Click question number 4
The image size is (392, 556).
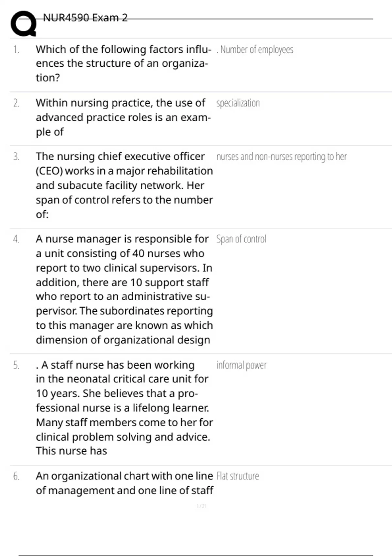tap(16, 239)
